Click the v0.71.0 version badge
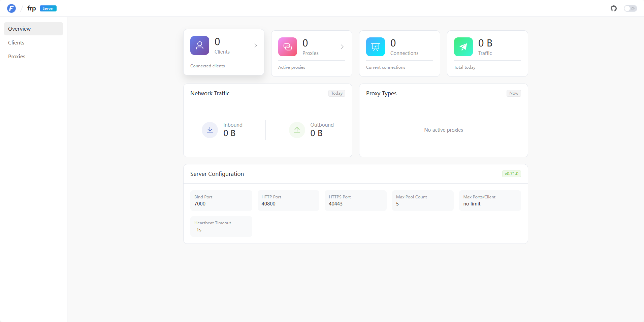Viewport: 644px width, 322px height. click(x=511, y=174)
